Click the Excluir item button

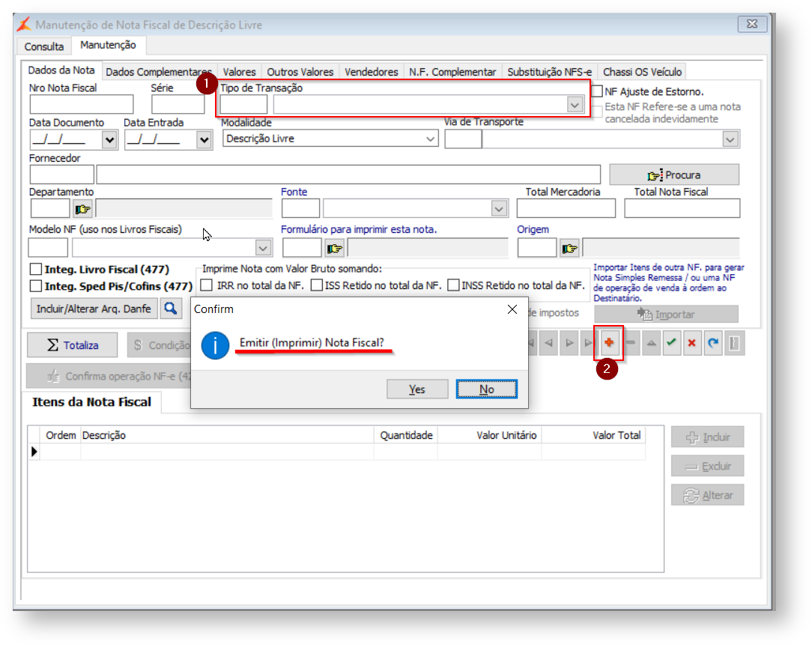(x=707, y=467)
